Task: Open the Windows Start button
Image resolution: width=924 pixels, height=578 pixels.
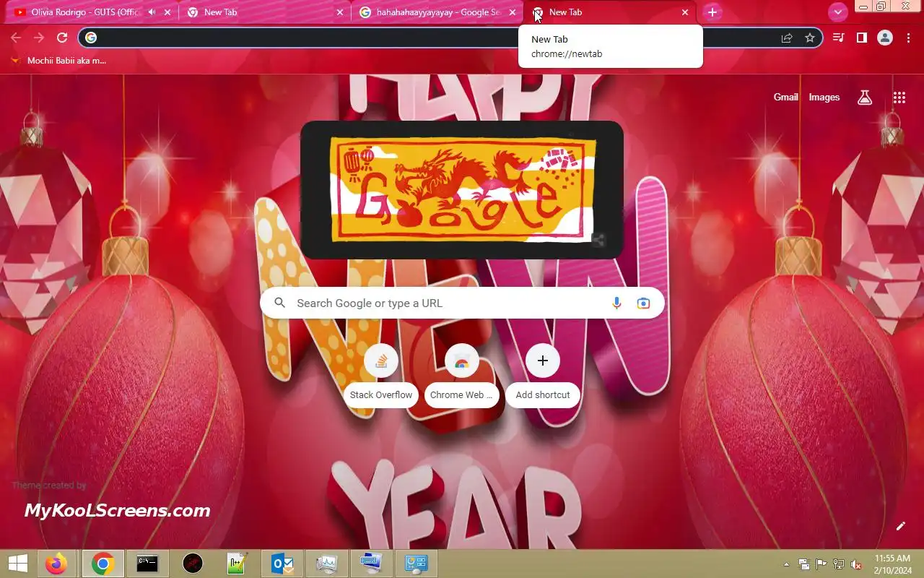Action: point(19,564)
